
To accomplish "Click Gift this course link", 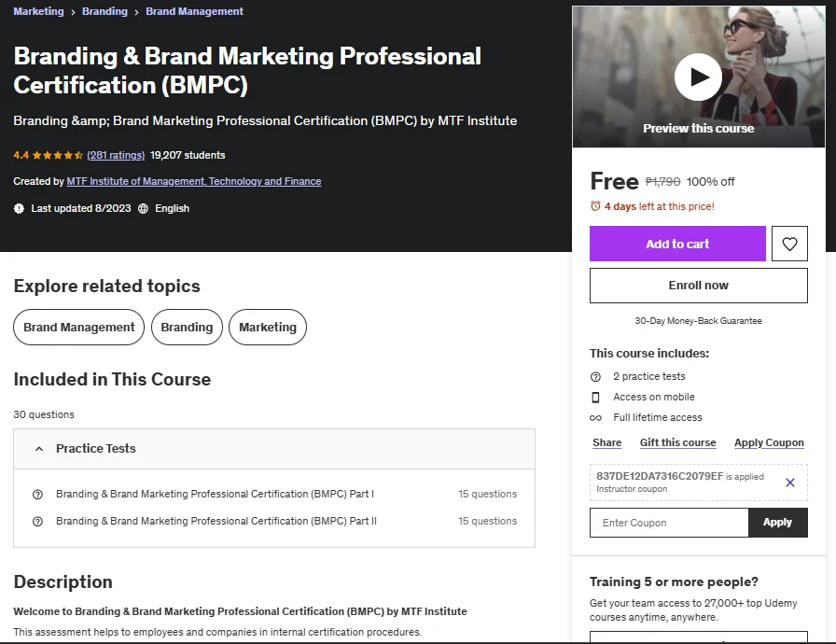I will point(677,442).
